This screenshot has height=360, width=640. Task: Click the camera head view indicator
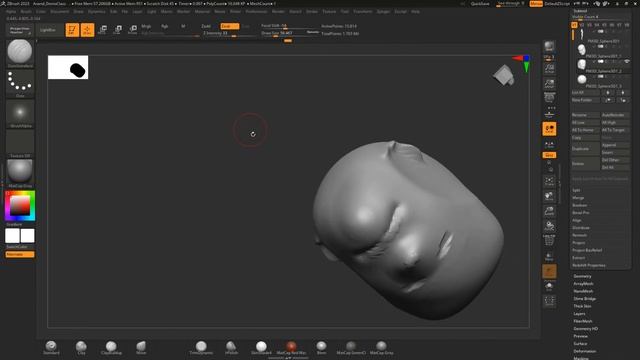point(504,75)
